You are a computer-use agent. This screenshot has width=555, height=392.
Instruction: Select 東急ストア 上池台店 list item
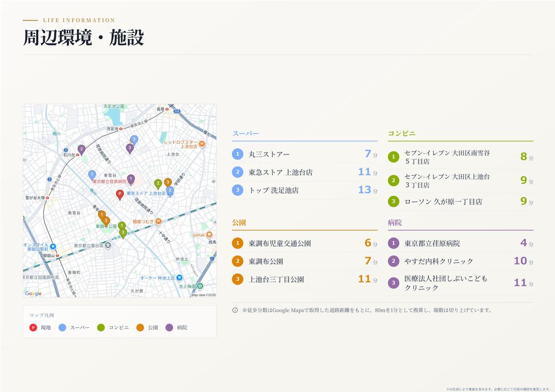click(305, 172)
